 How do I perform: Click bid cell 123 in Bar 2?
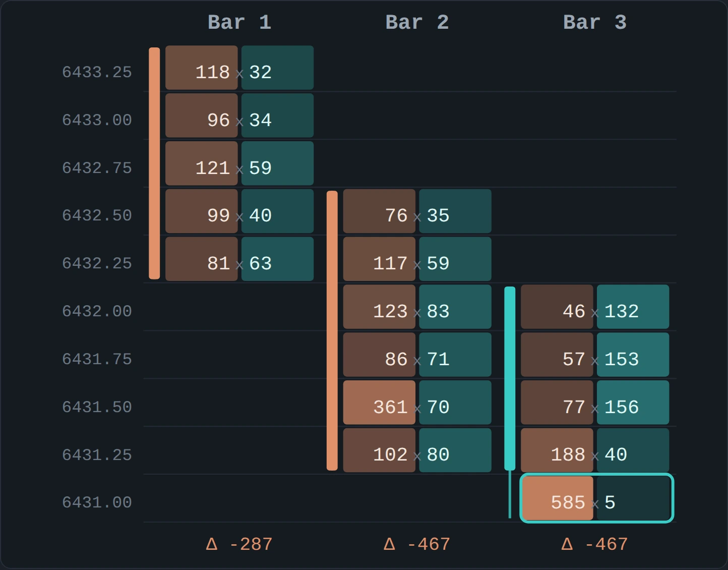click(x=379, y=307)
